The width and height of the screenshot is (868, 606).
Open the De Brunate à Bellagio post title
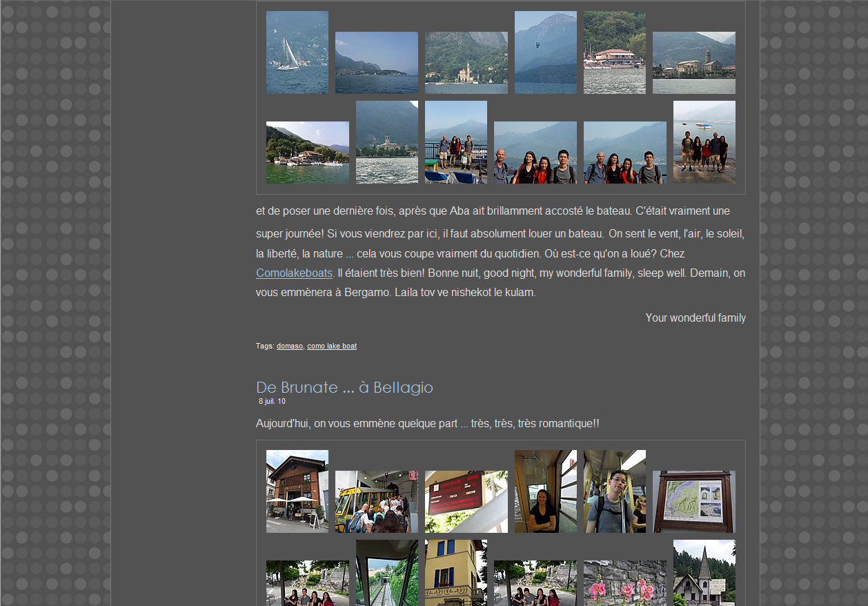click(344, 387)
